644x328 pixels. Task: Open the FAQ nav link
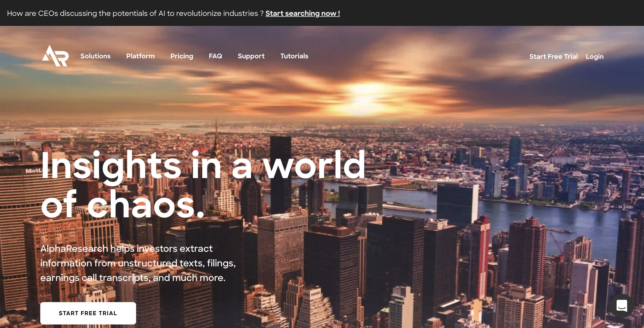tap(215, 56)
